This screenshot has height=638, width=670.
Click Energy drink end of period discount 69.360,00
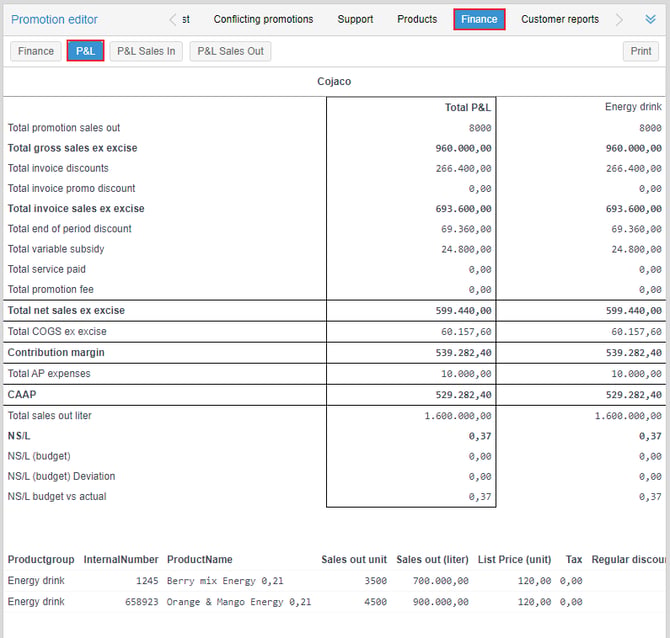tap(636, 229)
